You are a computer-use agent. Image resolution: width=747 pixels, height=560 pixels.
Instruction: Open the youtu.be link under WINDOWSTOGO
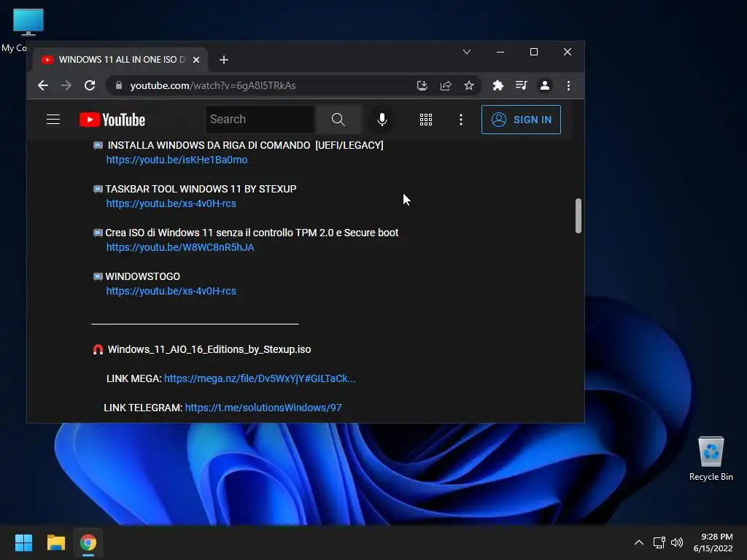[x=171, y=292]
